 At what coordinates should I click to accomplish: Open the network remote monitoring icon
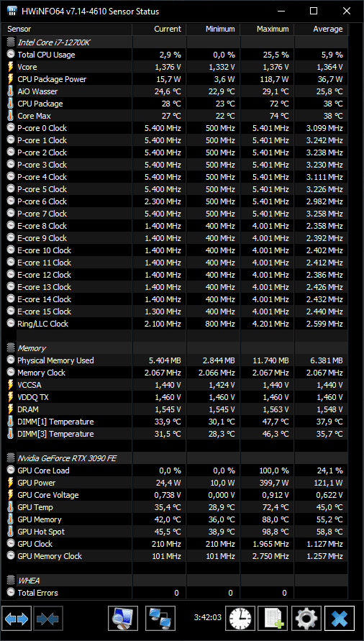[160, 618]
